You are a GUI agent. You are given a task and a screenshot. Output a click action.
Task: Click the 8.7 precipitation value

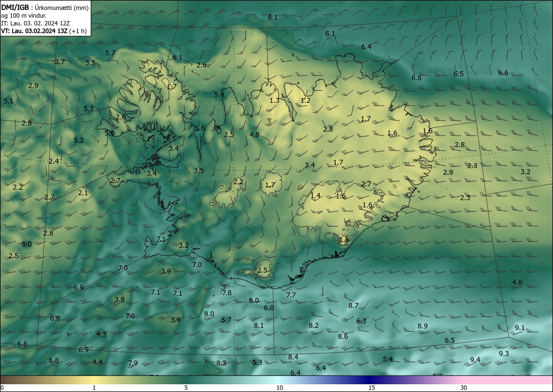(x=353, y=306)
